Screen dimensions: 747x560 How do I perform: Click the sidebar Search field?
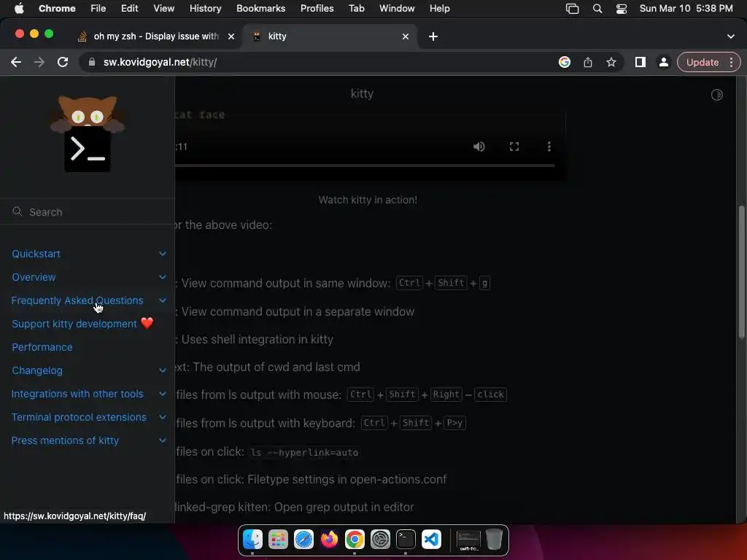[88, 212]
